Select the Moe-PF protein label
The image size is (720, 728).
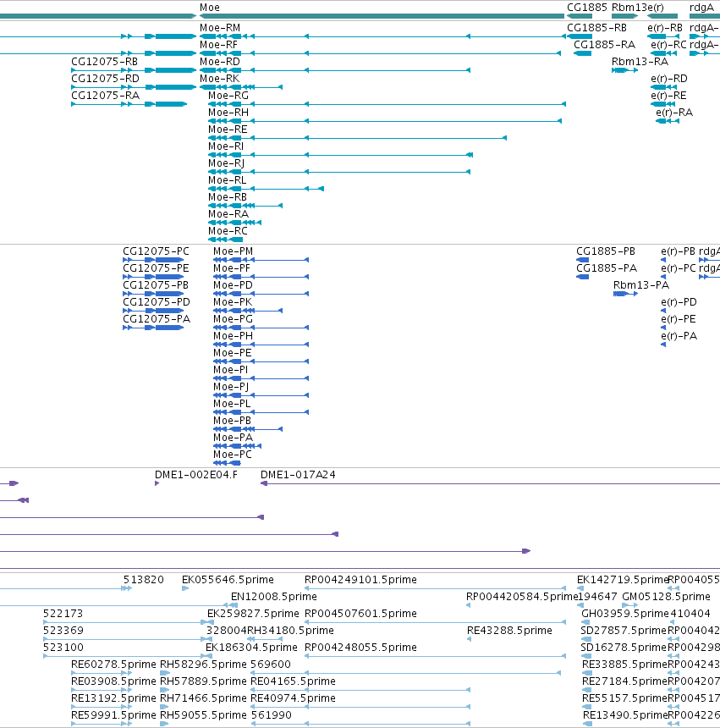pos(232,268)
